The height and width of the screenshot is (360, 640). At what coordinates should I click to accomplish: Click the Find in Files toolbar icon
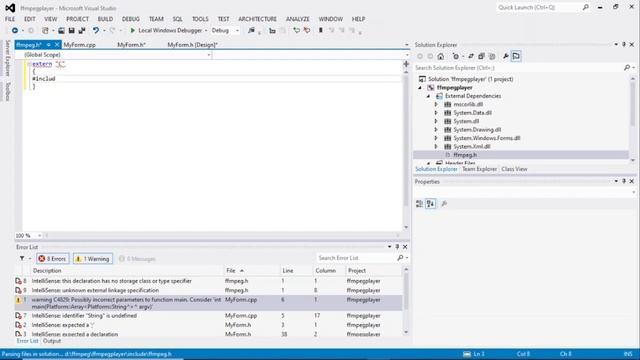(251, 30)
